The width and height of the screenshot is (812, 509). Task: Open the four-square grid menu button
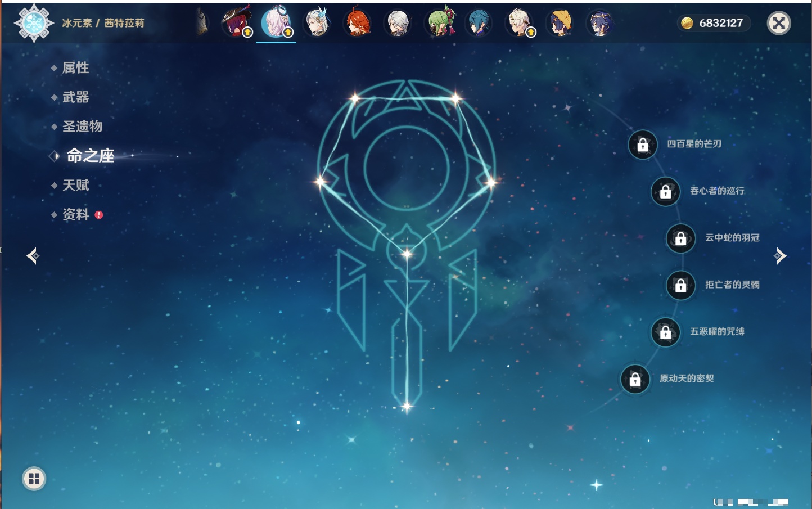[x=34, y=479]
